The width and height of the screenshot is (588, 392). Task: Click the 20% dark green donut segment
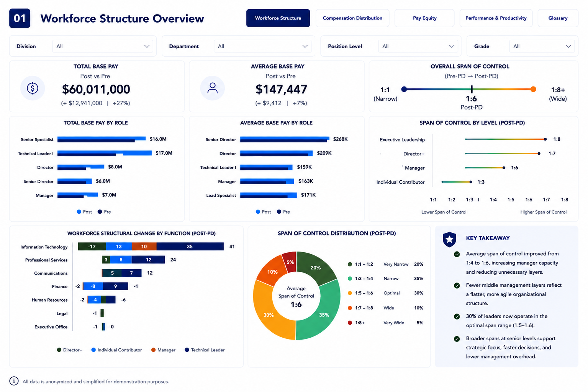tap(316, 268)
